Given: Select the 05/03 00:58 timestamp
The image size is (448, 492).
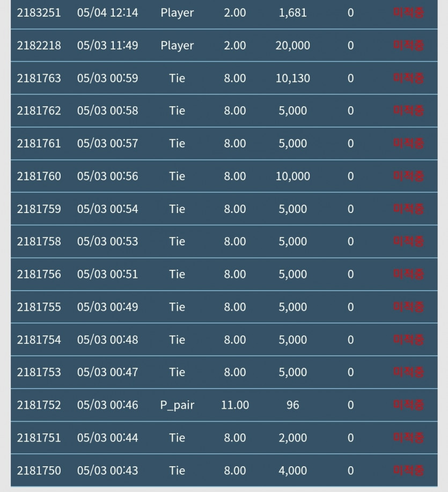Looking at the screenshot, I should coord(108,111).
